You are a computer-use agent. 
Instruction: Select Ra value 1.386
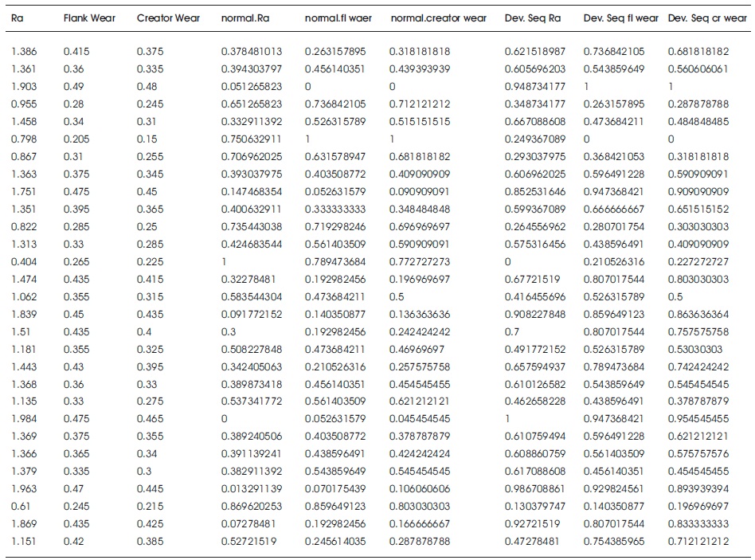point(24,52)
